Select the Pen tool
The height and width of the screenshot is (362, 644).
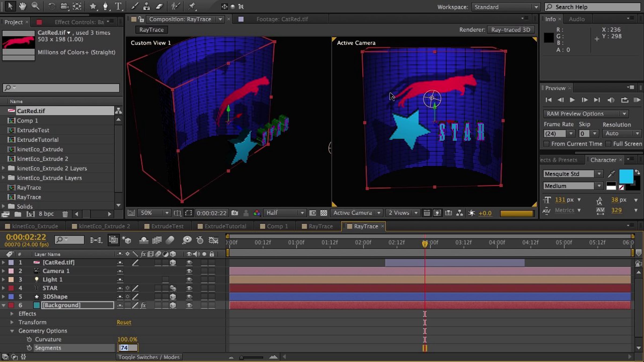105,6
